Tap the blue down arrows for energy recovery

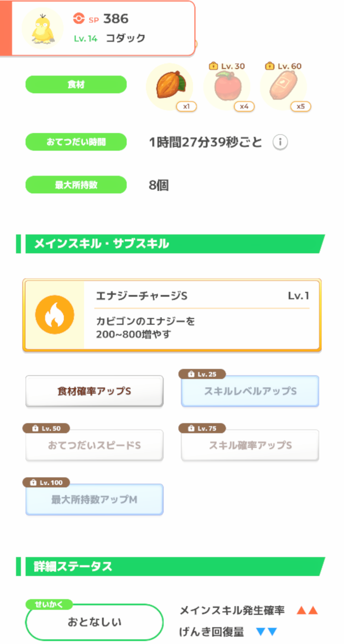click(267, 631)
